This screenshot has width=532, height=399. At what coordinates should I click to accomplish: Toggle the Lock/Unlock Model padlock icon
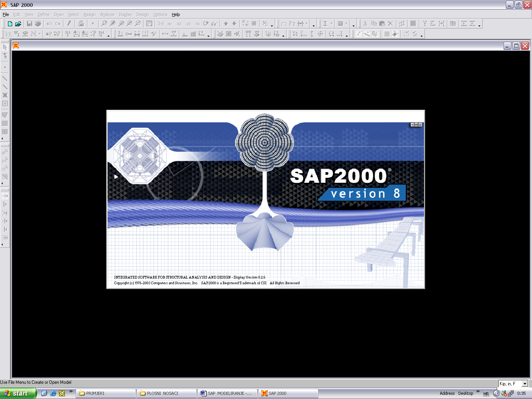(x=81, y=24)
